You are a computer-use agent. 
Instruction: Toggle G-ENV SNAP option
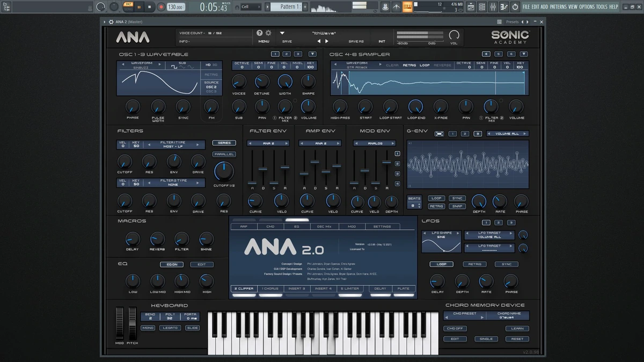(x=457, y=206)
